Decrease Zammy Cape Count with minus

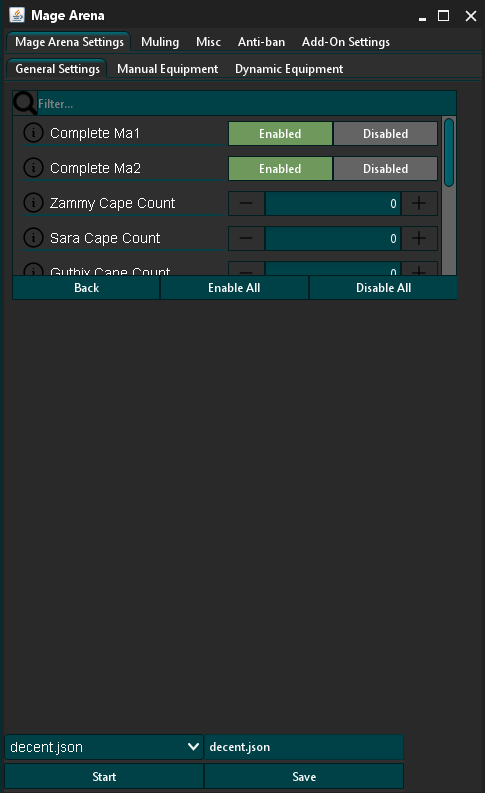[246, 203]
